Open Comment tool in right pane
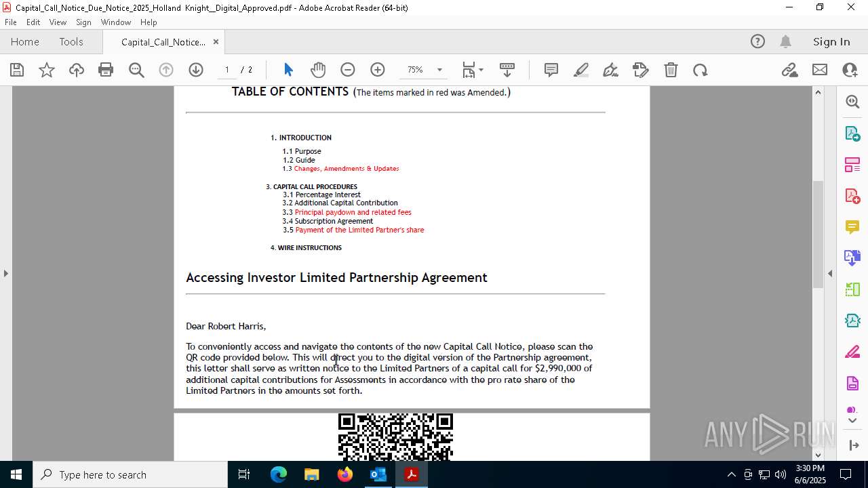The image size is (868, 488). pos(852,226)
